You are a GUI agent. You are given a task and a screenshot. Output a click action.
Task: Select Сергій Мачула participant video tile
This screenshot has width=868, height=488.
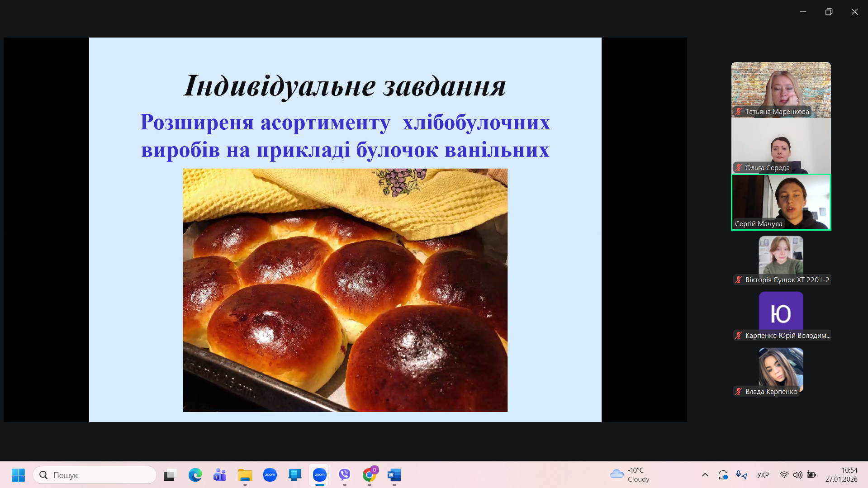click(x=781, y=202)
